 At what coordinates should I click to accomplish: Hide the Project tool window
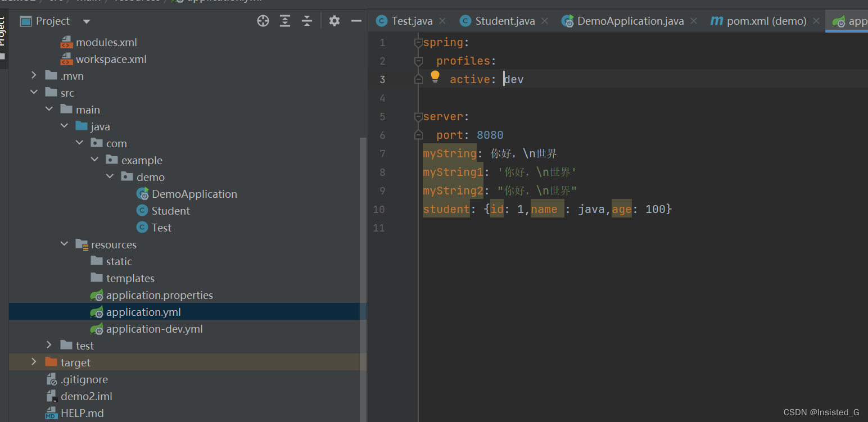coord(356,21)
